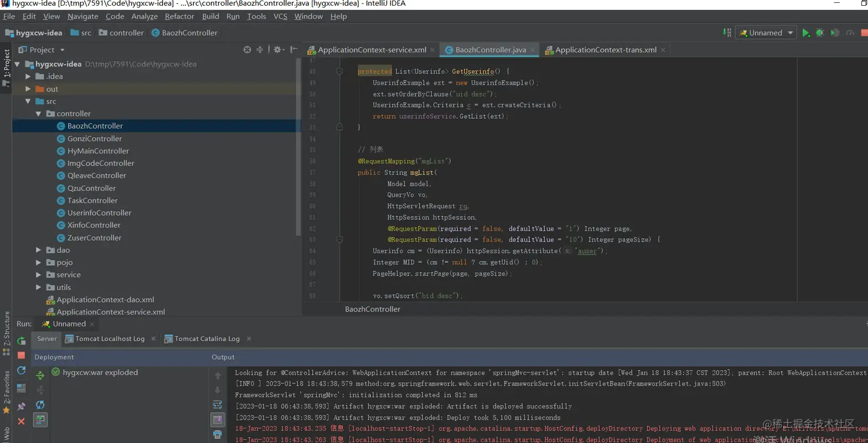The image size is (868, 443).
Task: Expand the service package
Action: pyautogui.click(x=38, y=275)
